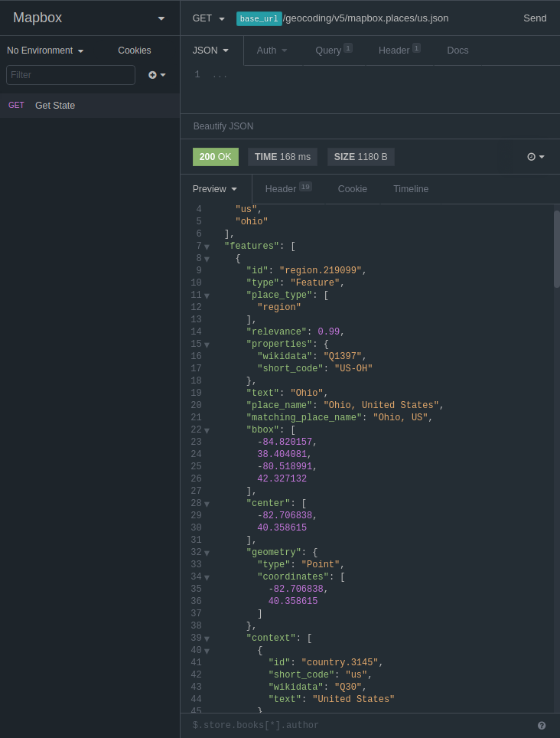Collapse the "geometry" object
This screenshot has width=560, height=738.
pos(207,553)
